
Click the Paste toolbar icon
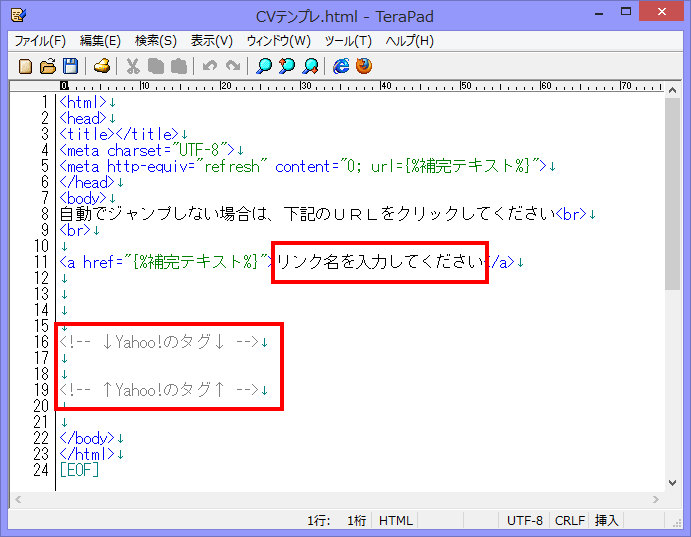(178, 67)
